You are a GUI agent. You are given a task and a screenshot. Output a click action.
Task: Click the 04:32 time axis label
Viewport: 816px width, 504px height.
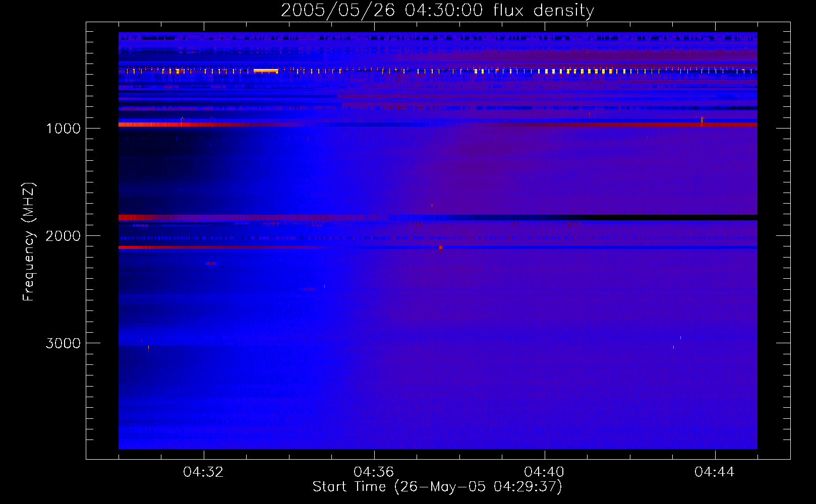tap(203, 472)
